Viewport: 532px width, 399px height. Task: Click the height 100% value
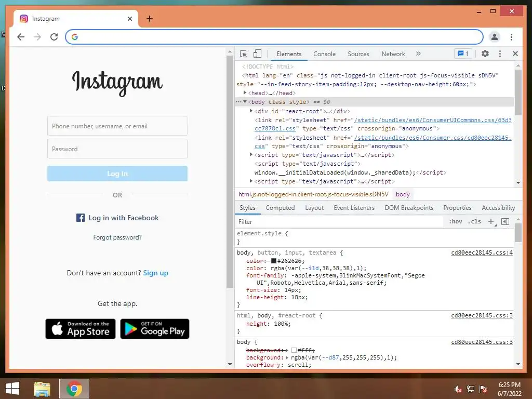pos(281,324)
